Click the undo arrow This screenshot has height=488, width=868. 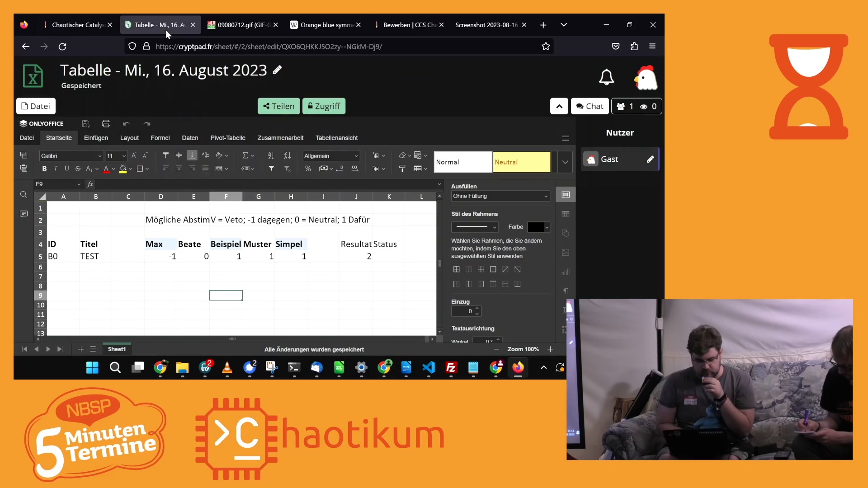tap(126, 124)
